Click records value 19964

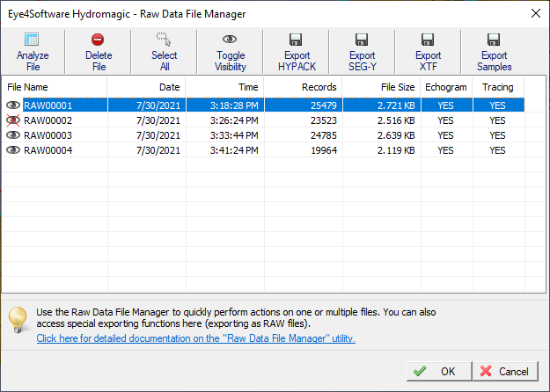pyautogui.click(x=324, y=150)
